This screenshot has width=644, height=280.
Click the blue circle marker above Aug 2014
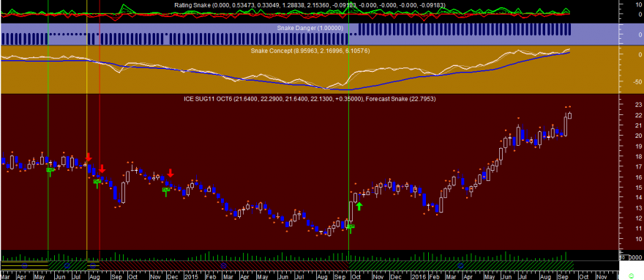click(93, 265)
